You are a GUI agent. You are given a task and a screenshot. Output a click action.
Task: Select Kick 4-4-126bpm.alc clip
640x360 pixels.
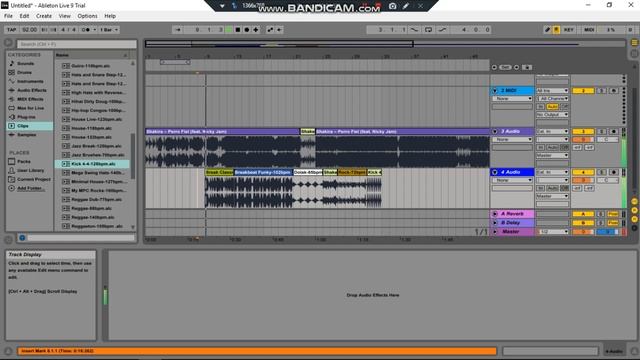(x=93, y=164)
